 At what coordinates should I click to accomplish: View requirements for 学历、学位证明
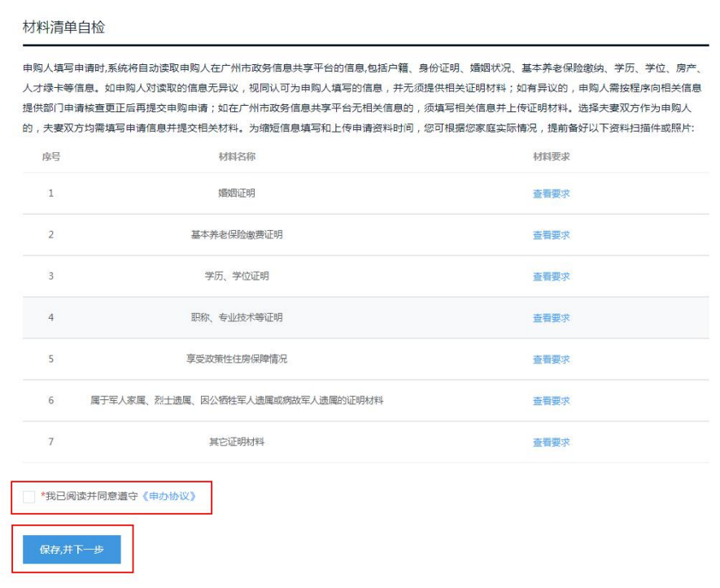(x=551, y=277)
